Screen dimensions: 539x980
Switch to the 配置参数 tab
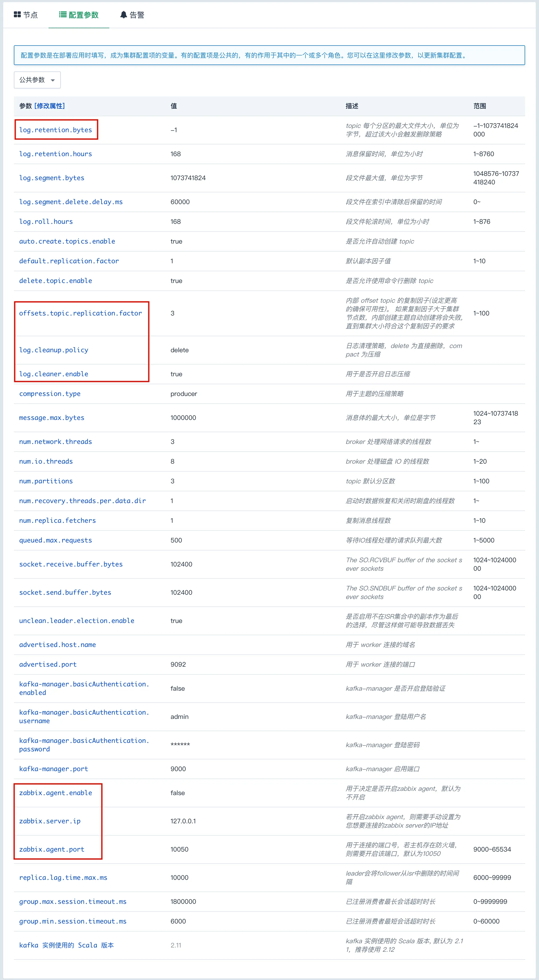tap(79, 15)
